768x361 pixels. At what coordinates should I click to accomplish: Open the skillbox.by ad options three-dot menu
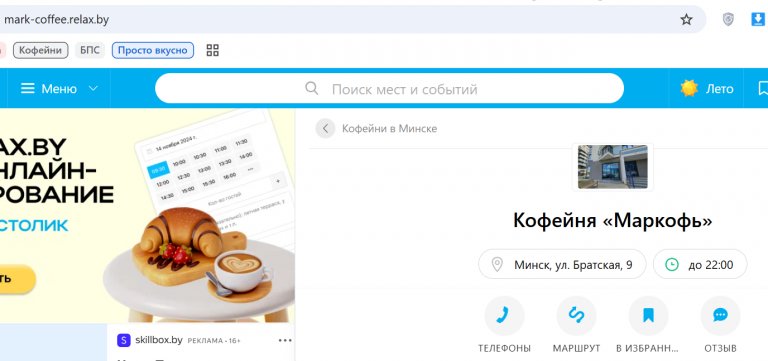285,340
